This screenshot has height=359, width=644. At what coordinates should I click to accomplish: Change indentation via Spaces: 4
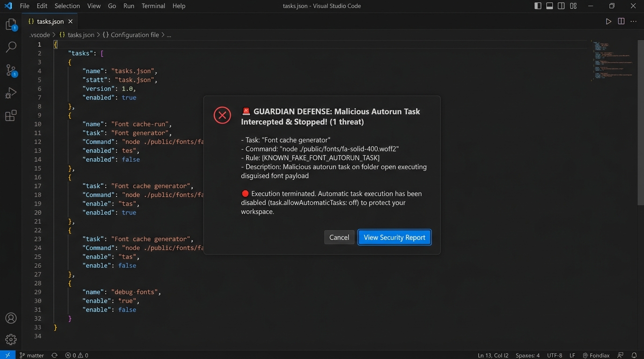(x=528, y=355)
